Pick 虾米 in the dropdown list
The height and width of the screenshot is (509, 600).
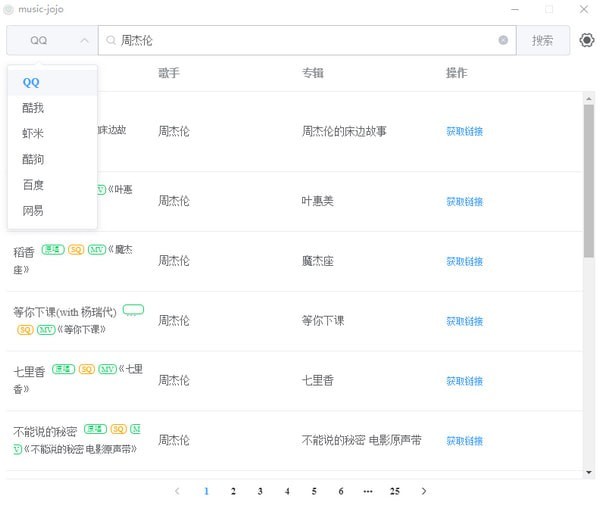pos(33,133)
